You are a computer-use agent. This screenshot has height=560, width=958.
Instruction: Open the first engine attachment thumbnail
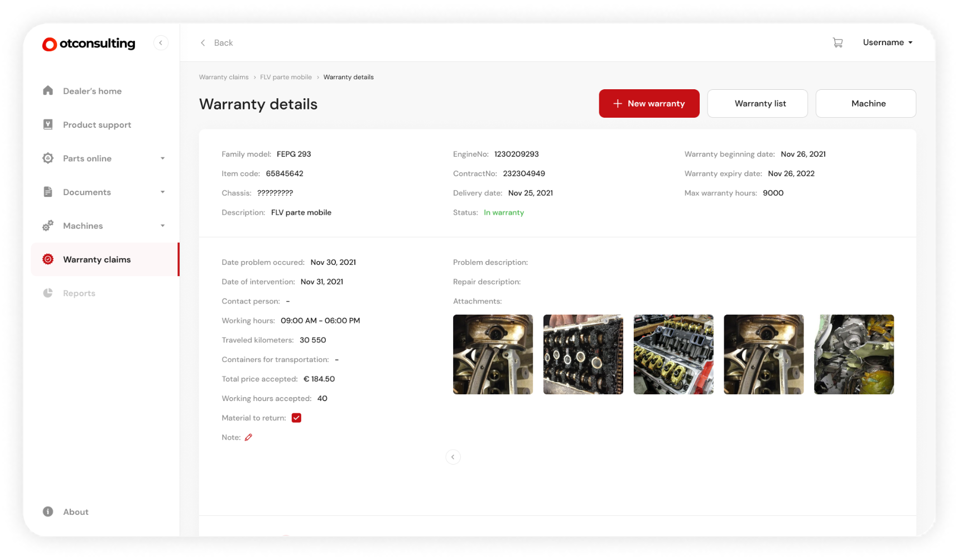point(493,355)
